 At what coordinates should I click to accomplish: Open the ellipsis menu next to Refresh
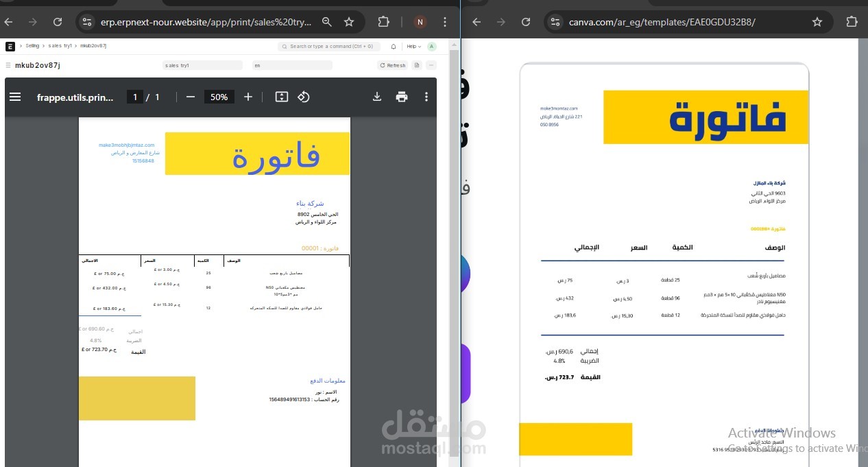click(431, 65)
